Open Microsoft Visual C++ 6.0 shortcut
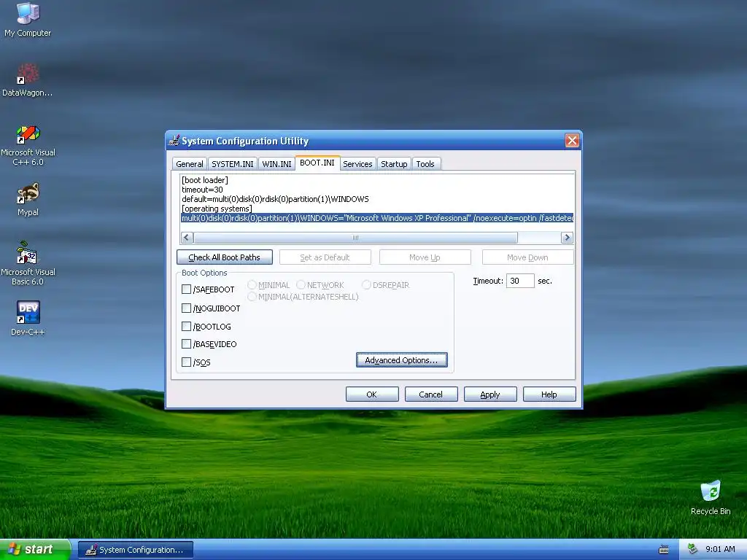Image resolution: width=747 pixels, height=560 pixels. tap(28, 145)
